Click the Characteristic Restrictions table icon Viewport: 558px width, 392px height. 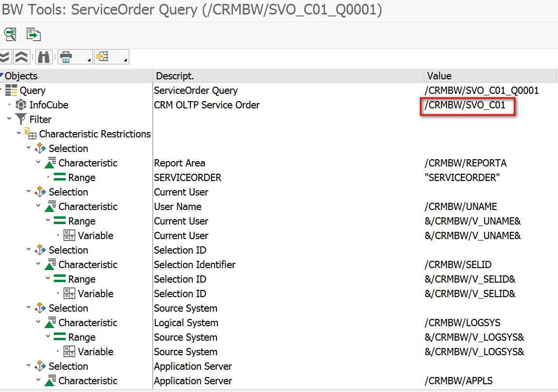click(x=30, y=134)
